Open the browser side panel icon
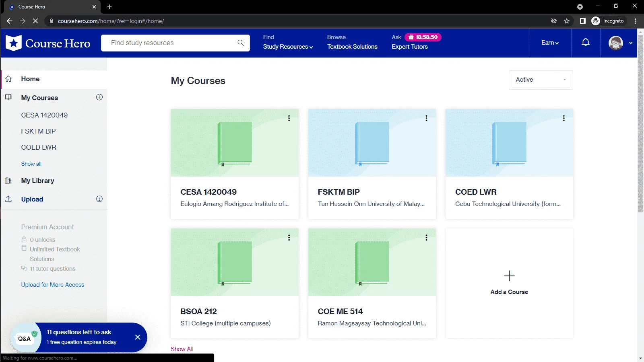Image resolution: width=644 pixels, height=362 pixels. coord(582,21)
